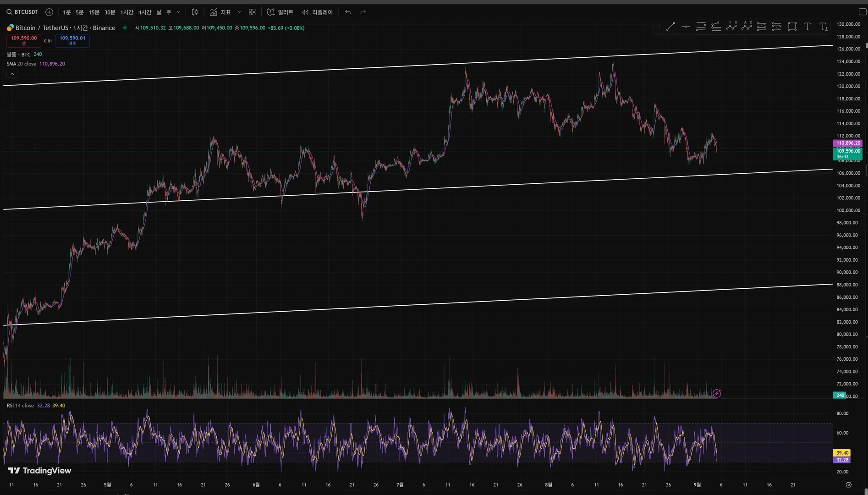
Task: Open the indicator templates grid
Action: point(252,12)
